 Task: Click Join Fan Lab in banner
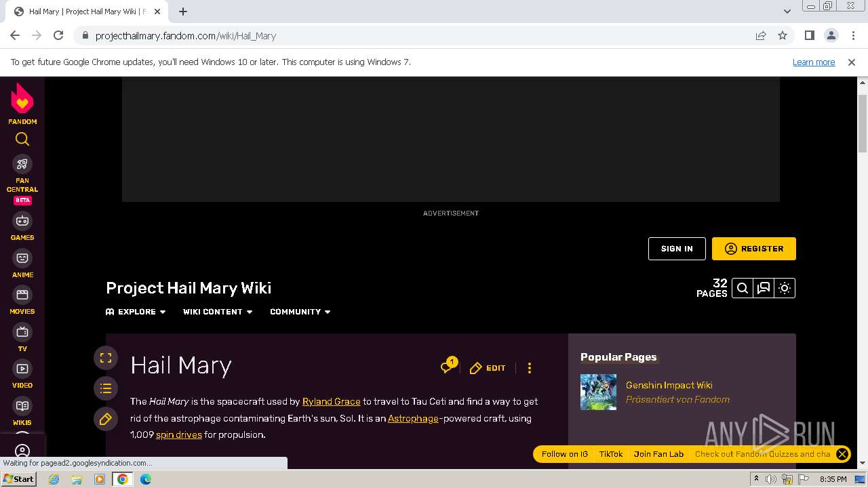(x=658, y=454)
